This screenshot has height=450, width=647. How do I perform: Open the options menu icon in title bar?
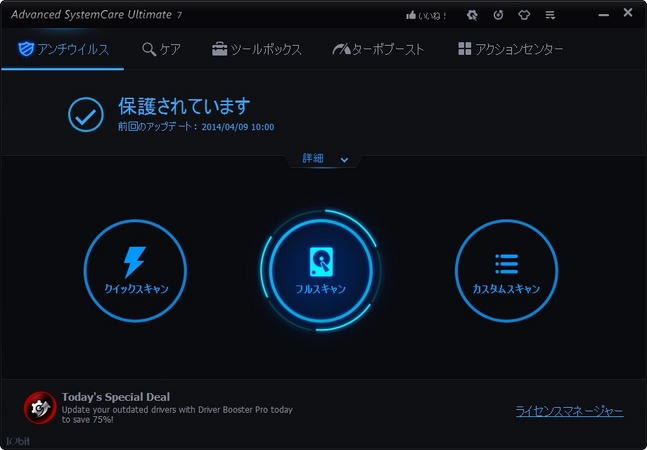(550, 15)
